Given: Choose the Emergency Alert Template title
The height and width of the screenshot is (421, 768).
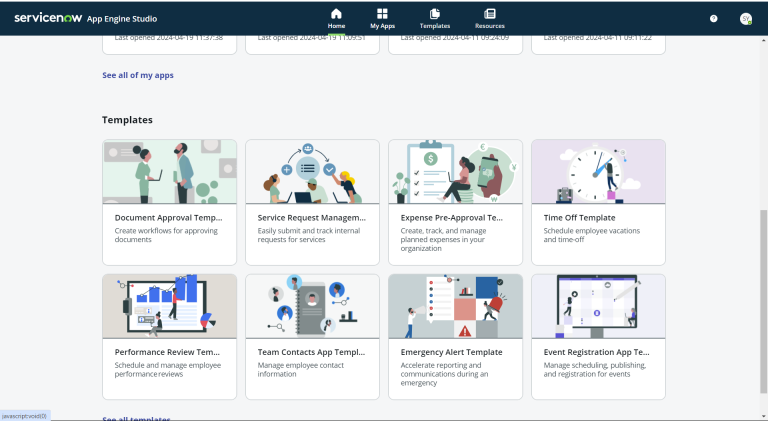Looking at the screenshot, I should (452, 352).
